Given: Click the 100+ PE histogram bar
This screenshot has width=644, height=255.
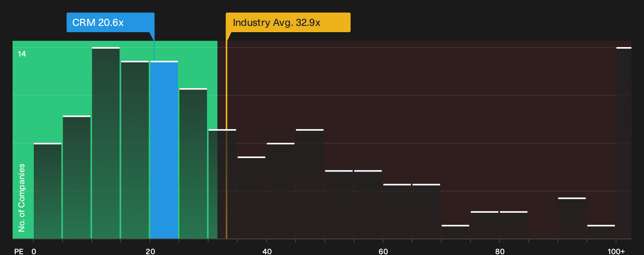Looking at the screenshot, I should [x=624, y=143].
